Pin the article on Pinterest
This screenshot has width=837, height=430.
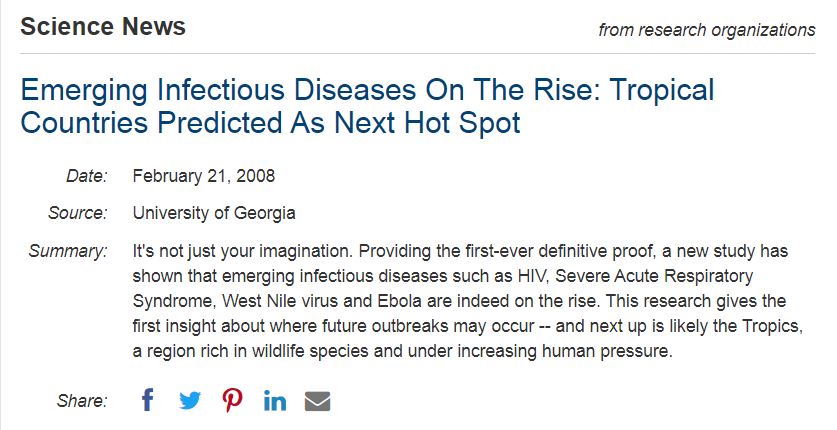[232, 401]
